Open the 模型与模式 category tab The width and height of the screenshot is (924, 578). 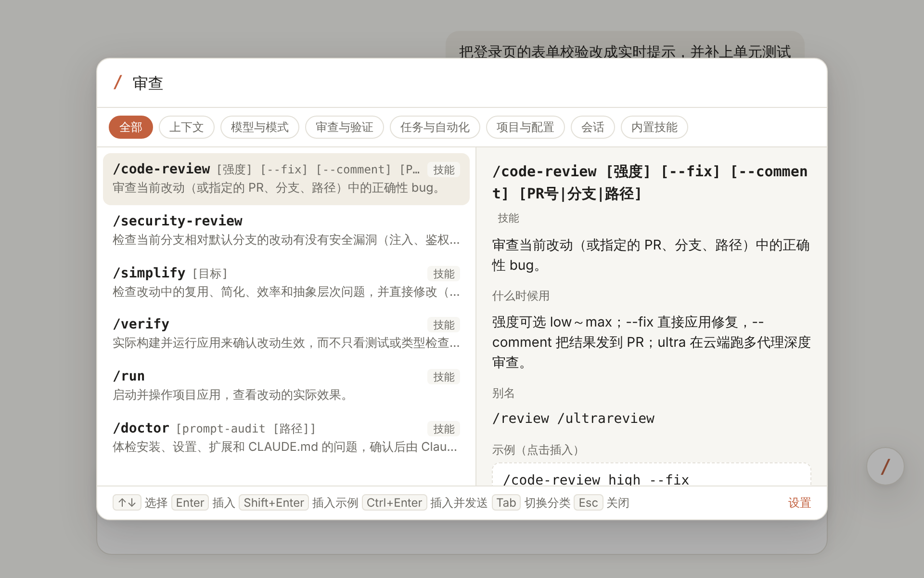pos(260,127)
